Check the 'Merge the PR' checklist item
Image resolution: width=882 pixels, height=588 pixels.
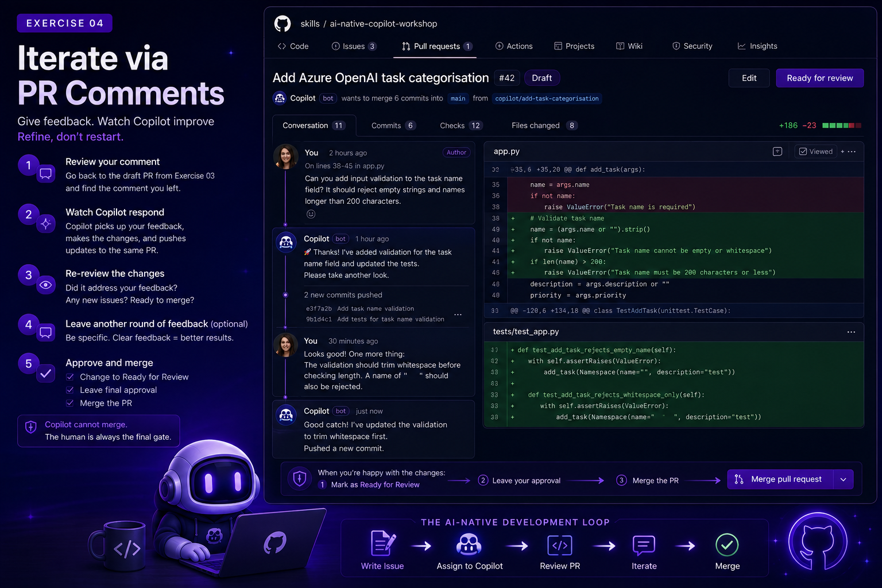[x=70, y=403]
